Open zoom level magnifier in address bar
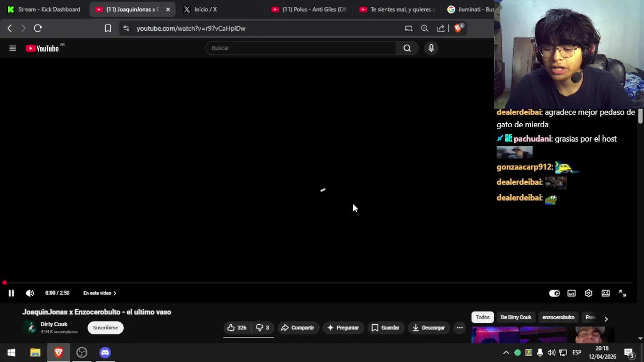The width and height of the screenshot is (644, 362). point(425,28)
